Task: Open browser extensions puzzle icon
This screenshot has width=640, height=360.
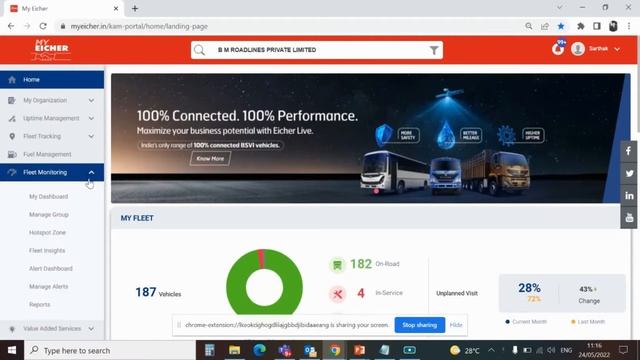Action: point(580,26)
